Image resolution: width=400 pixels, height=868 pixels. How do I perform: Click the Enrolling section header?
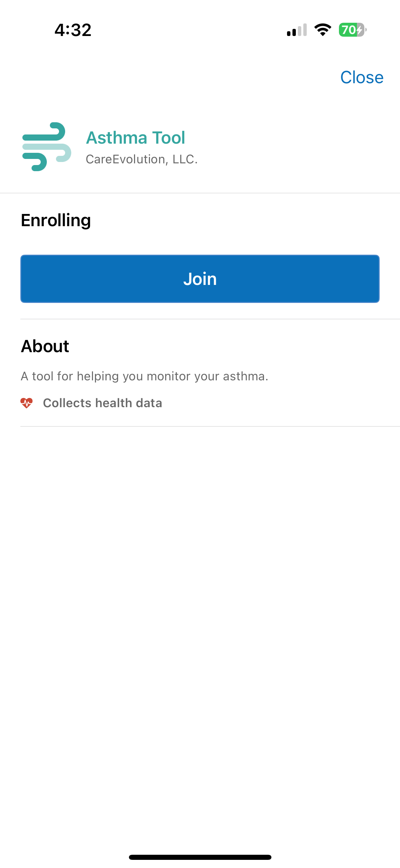click(56, 220)
